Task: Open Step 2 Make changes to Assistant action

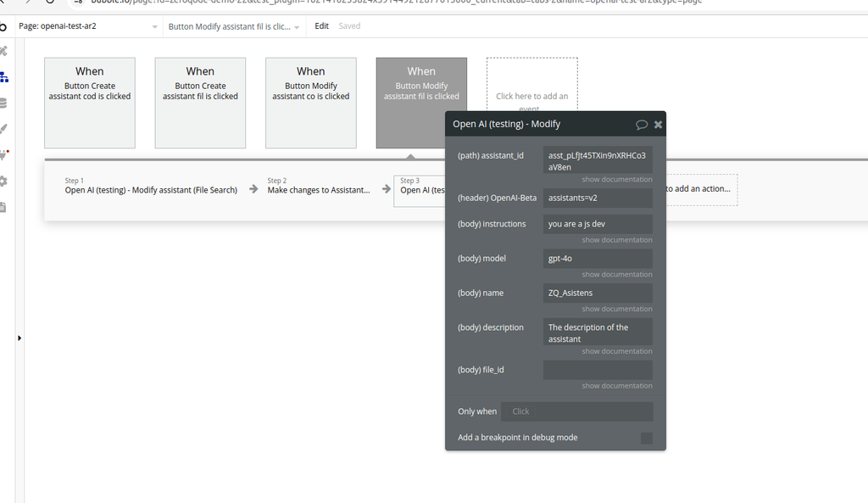Action: 319,186
